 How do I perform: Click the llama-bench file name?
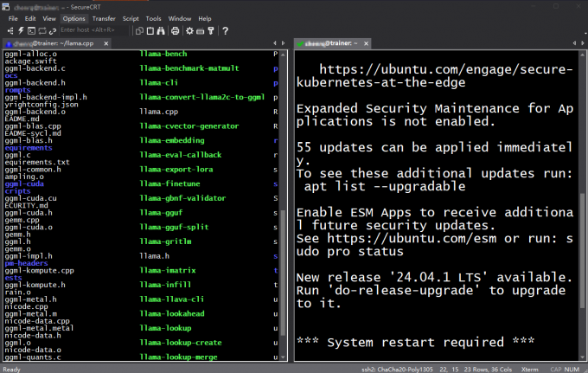pyautogui.click(x=163, y=54)
